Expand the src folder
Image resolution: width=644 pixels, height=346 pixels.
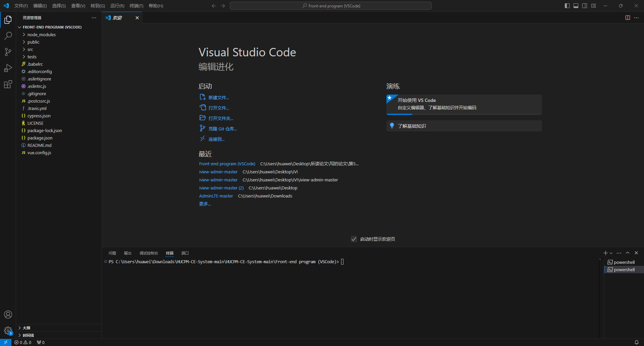[59, 49]
